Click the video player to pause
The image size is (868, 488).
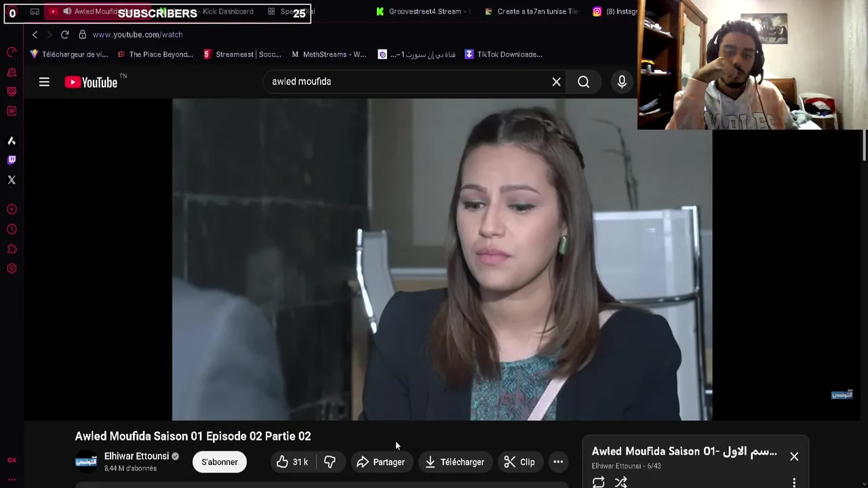tap(442, 260)
